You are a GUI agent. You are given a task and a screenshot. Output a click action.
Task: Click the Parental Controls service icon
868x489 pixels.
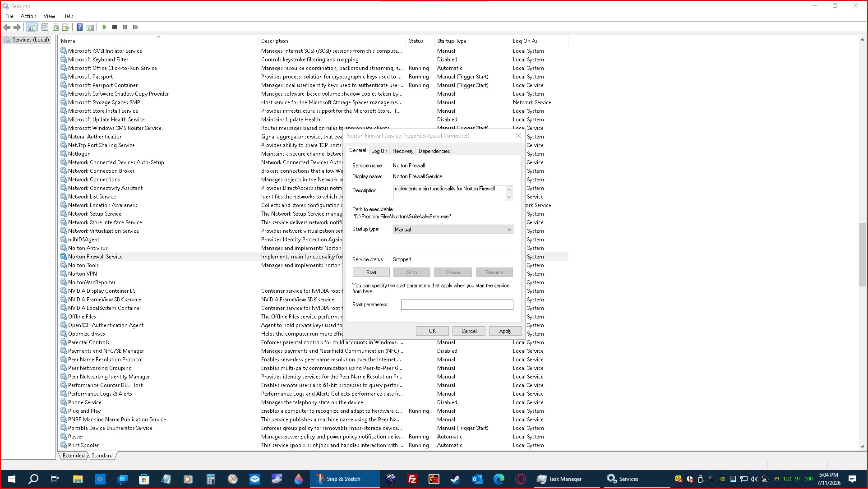click(x=64, y=342)
